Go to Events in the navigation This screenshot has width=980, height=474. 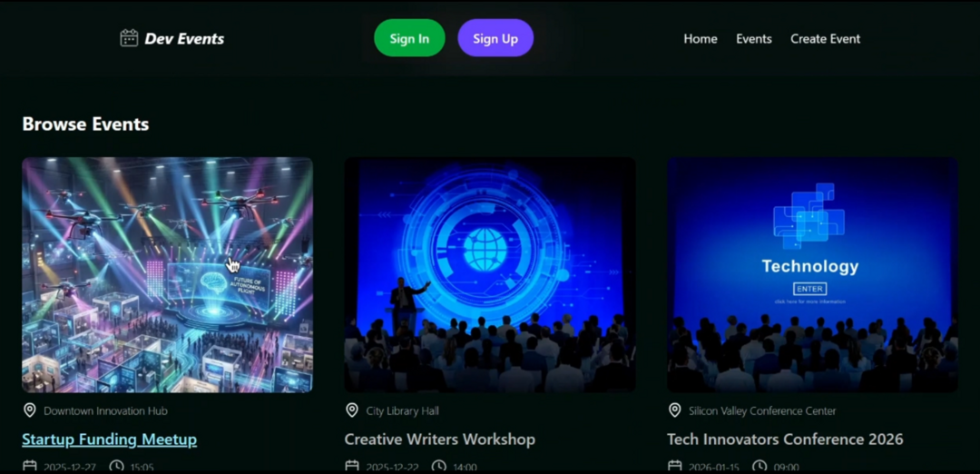[x=754, y=39]
